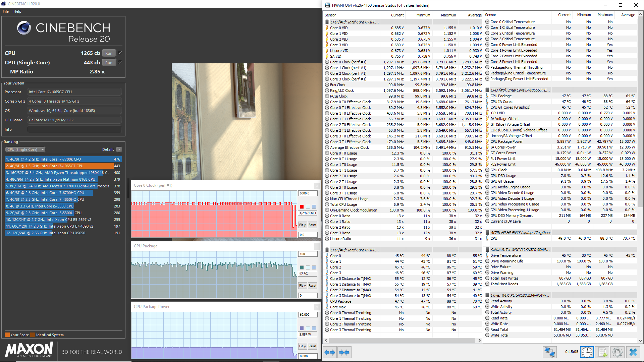This screenshot has width=644, height=362.
Task: Expand the ranking Details arrow
Action: click(x=119, y=149)
